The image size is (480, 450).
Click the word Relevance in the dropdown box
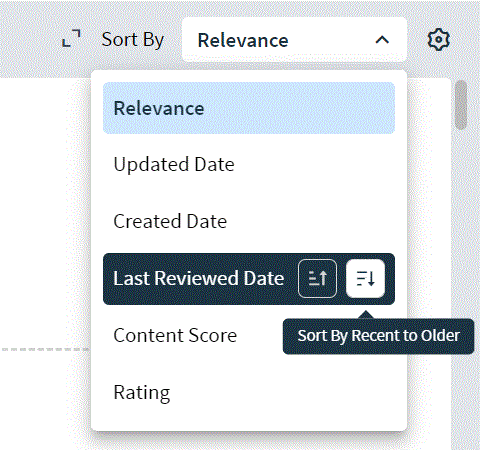[243, 40]
